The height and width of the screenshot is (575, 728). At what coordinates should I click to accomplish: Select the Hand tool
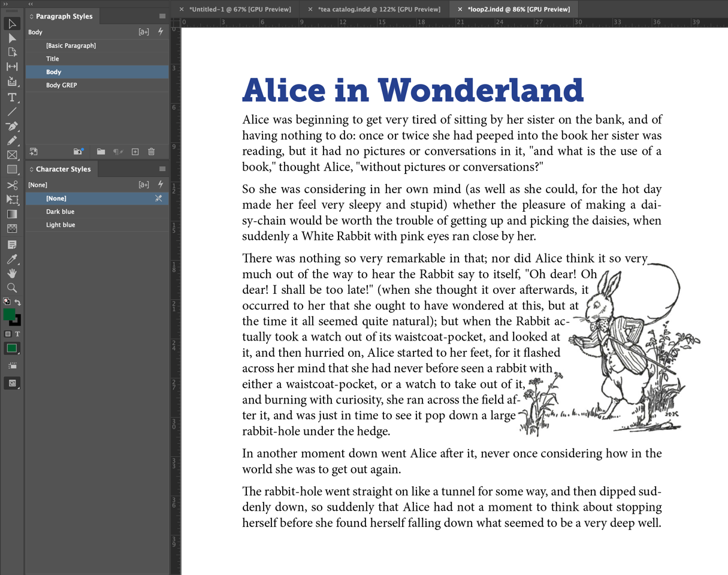click(12, 274)
